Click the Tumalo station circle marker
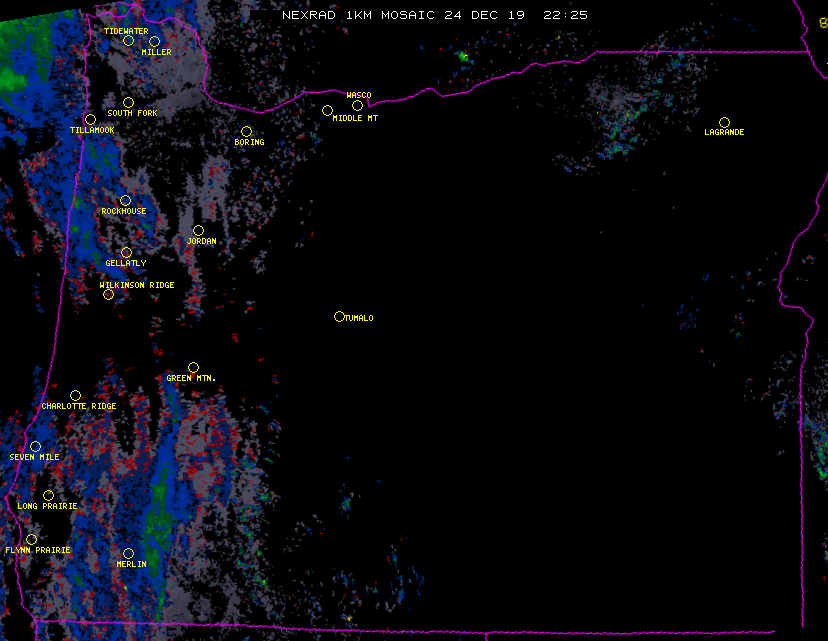The height and width of the screenshot is (641, 828). [339, 316]
